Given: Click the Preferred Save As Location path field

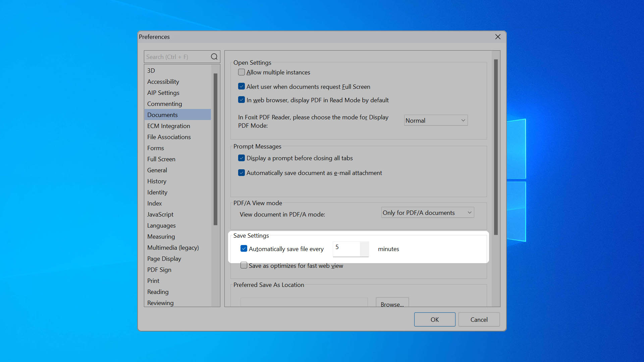Looking at the screenshot, I should tap(304, 302).
